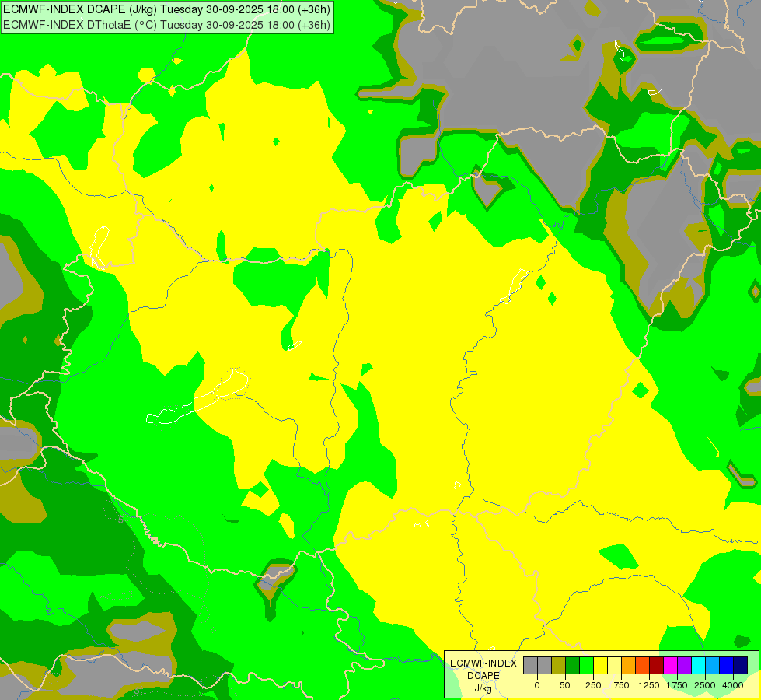Click the legend value 4000
The height and width of the screenshot is (700, 761).
coord(733,685)
